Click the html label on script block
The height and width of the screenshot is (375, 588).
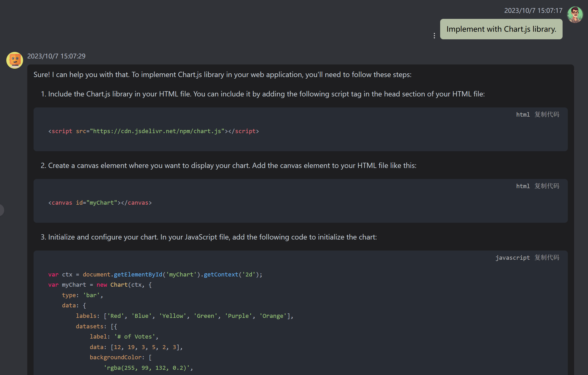point(523,115)
